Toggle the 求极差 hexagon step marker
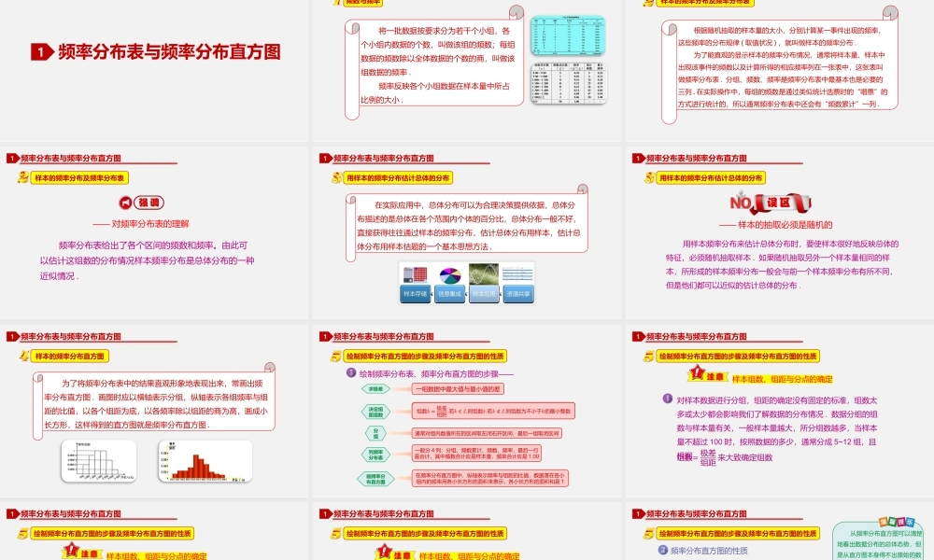 (374, 389)
